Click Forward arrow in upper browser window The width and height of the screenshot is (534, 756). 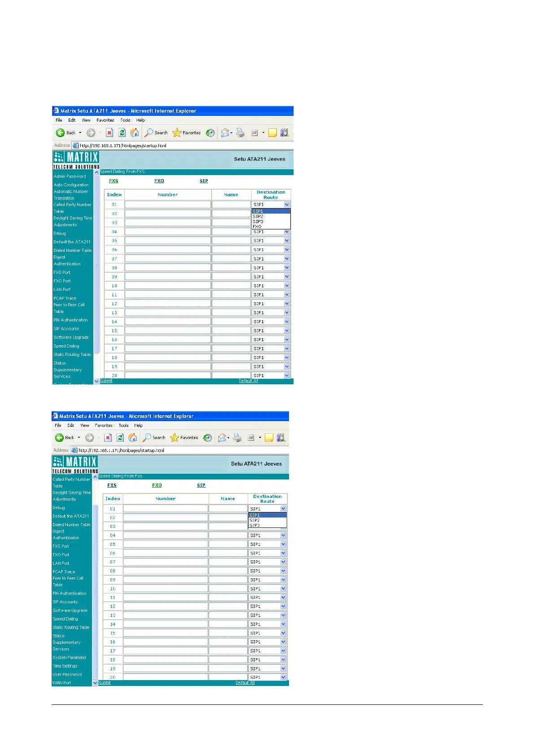tap(91, 133)
